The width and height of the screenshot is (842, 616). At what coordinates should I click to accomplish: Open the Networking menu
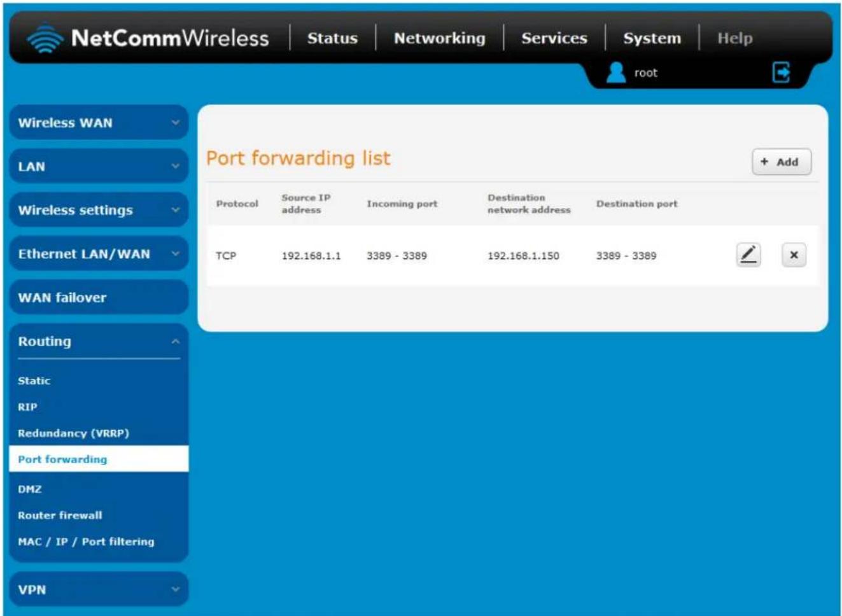pos(439,38)
